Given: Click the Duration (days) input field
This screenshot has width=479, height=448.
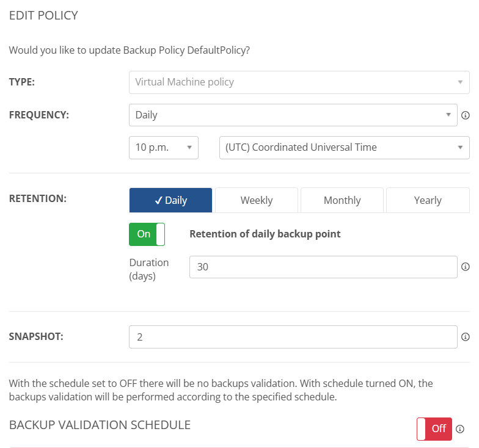Looking at the screenshot, I should pyautogui.click(x=323, y=267).
